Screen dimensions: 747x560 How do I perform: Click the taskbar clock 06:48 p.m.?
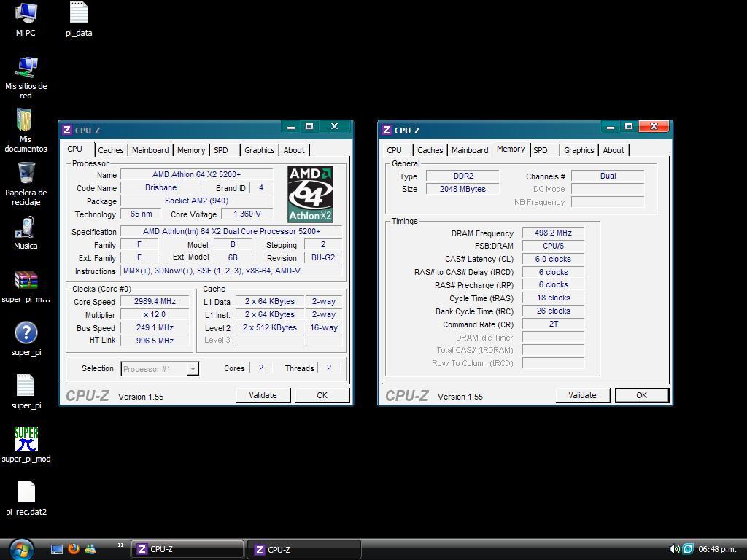pyautogui.click(x=717, y=549)
